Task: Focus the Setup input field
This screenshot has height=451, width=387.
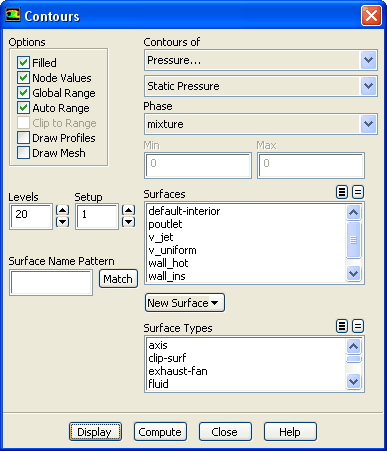Action: [x=97, y=216]
